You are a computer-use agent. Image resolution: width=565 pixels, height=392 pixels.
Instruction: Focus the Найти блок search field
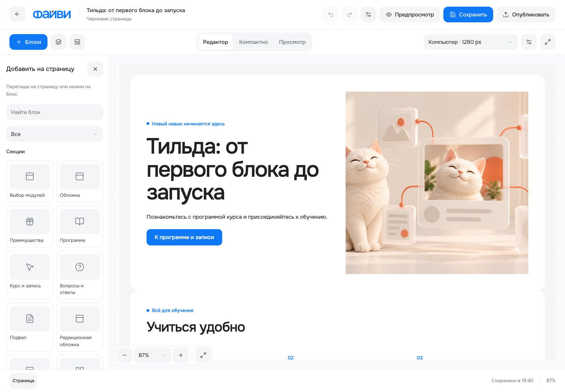tap(55, 112)
